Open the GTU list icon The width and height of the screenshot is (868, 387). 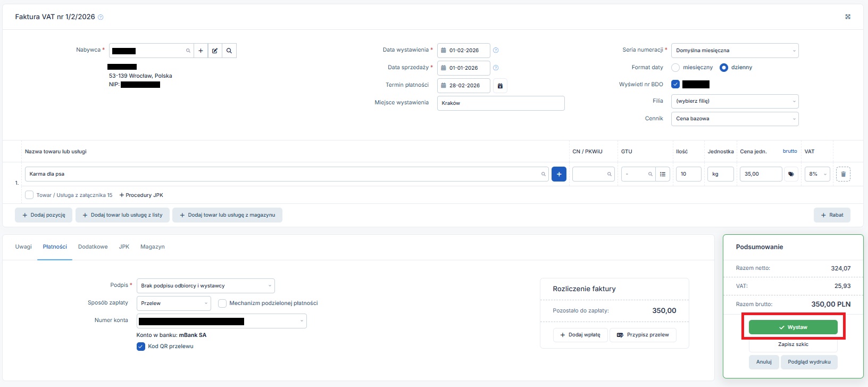663,174
